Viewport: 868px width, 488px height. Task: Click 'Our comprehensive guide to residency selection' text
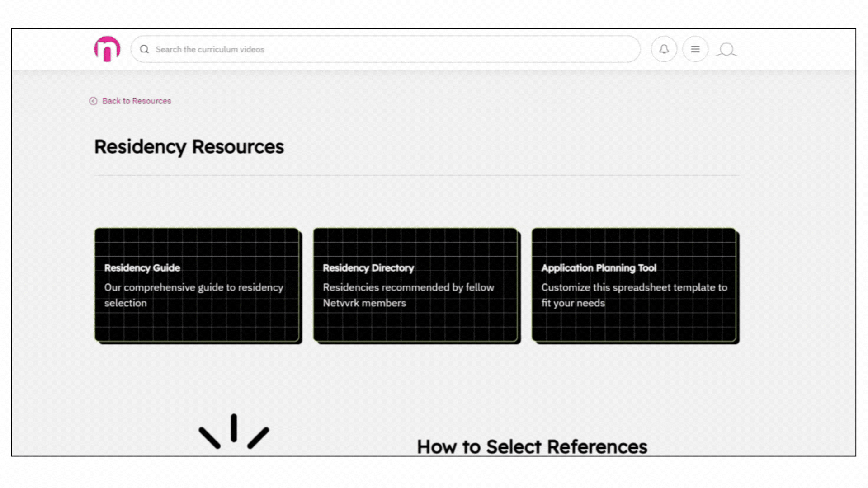[193, 295]
